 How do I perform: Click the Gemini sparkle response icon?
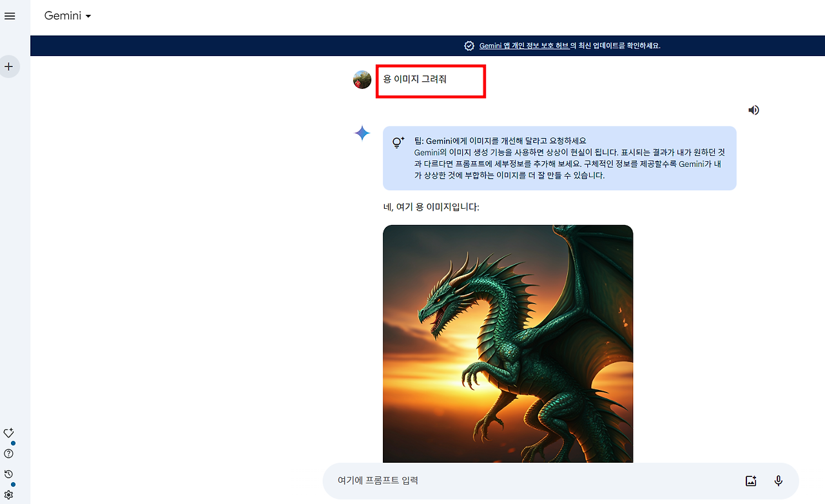click(362, 133)
